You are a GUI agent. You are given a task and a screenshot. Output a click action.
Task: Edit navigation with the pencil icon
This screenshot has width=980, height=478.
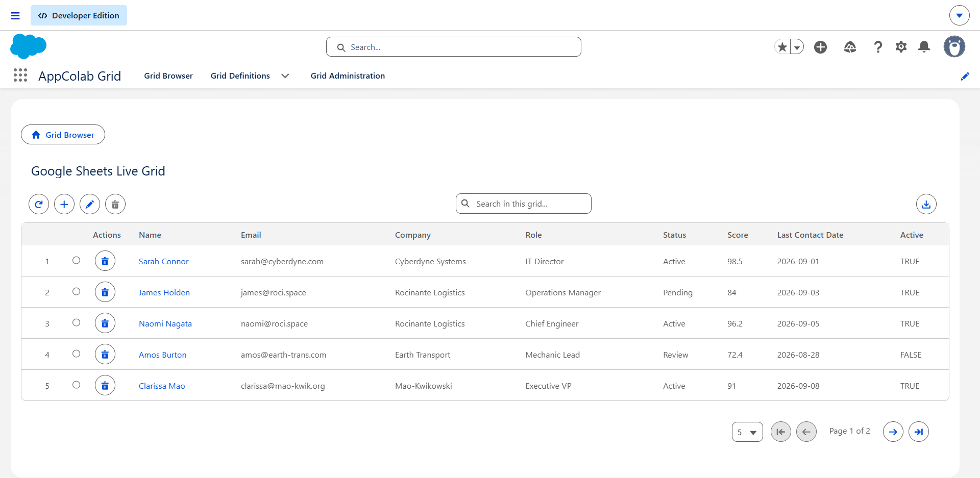coord(965,76)
